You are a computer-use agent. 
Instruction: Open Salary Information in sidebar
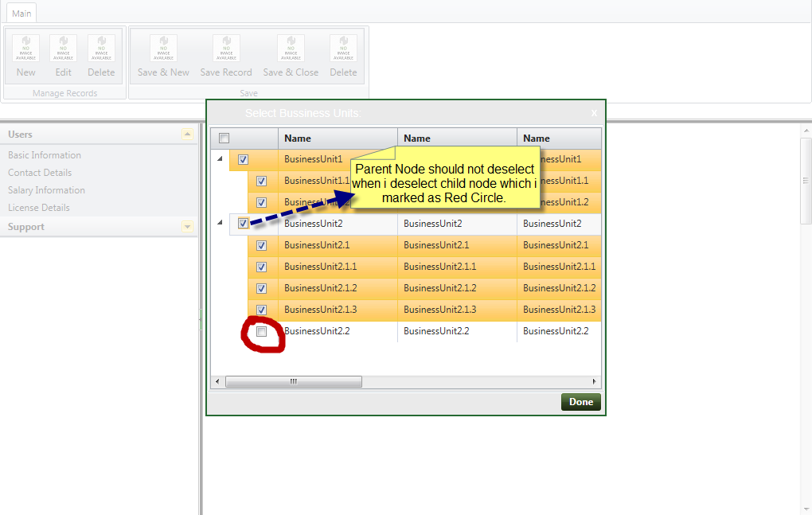(47, 190)
